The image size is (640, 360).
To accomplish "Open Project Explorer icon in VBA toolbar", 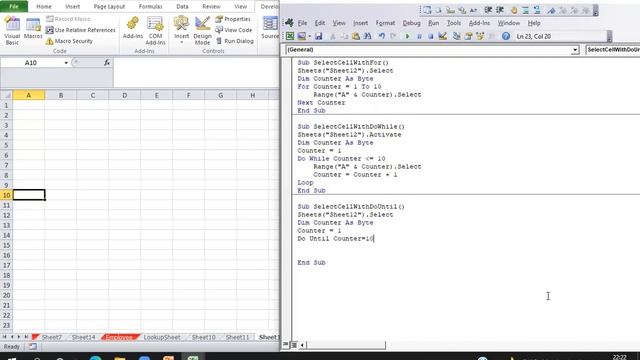I will [456, 36].
